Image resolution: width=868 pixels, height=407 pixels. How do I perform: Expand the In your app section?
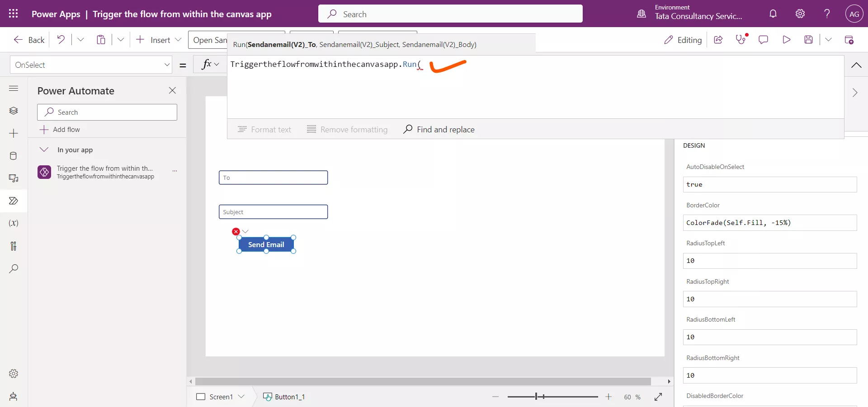pos(44,150)
